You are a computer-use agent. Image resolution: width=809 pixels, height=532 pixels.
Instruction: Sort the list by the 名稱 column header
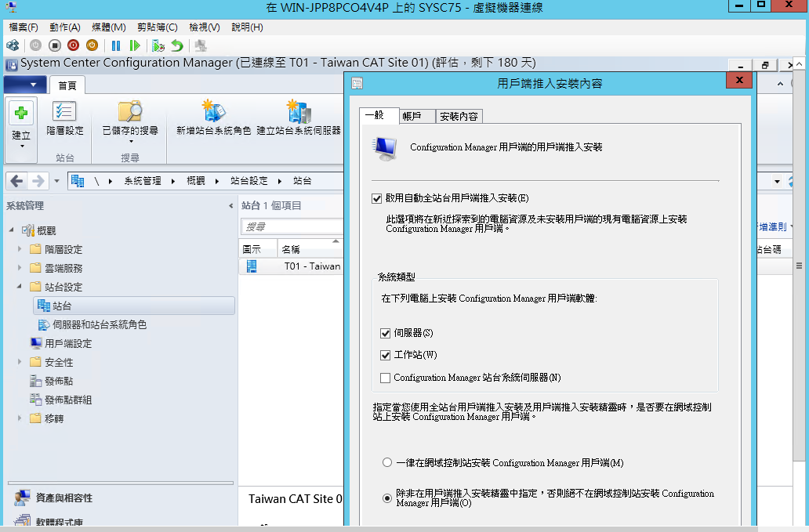coord(310,249)
